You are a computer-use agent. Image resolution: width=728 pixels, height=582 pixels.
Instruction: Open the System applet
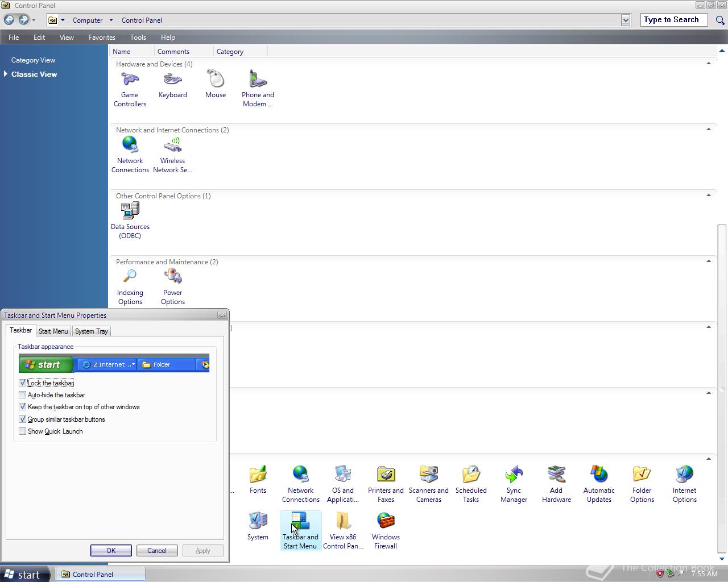pyautogui.click(x=258, y=527)
